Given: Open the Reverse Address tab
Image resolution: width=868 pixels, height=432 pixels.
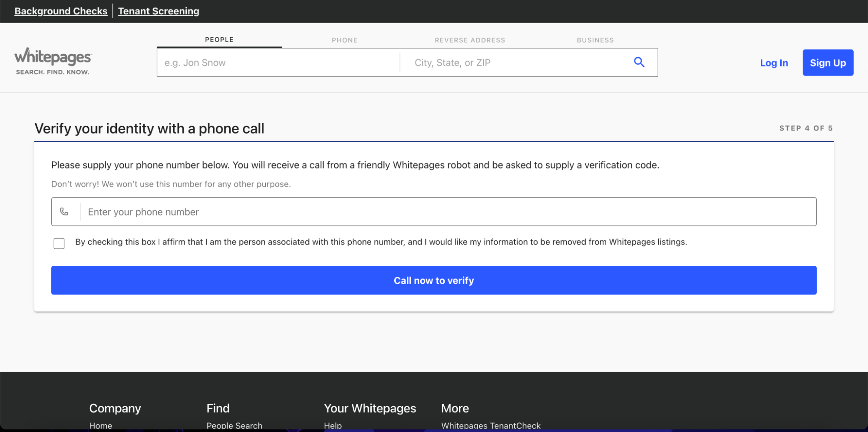Looking at the screenshot, I should pos(469,40).
